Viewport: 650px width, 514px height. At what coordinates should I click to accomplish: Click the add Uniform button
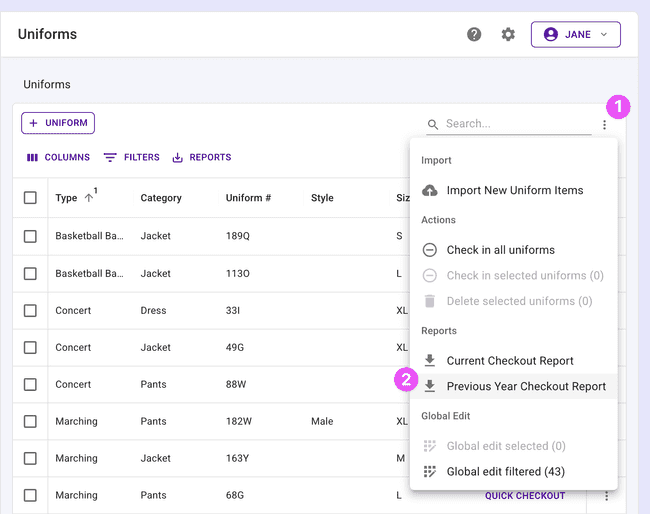point(58,123)
